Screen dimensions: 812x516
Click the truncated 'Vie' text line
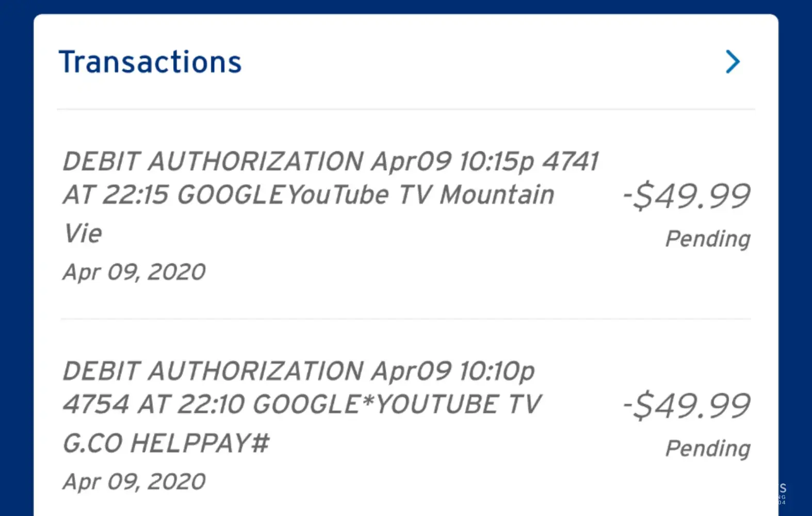coord(83,233)
